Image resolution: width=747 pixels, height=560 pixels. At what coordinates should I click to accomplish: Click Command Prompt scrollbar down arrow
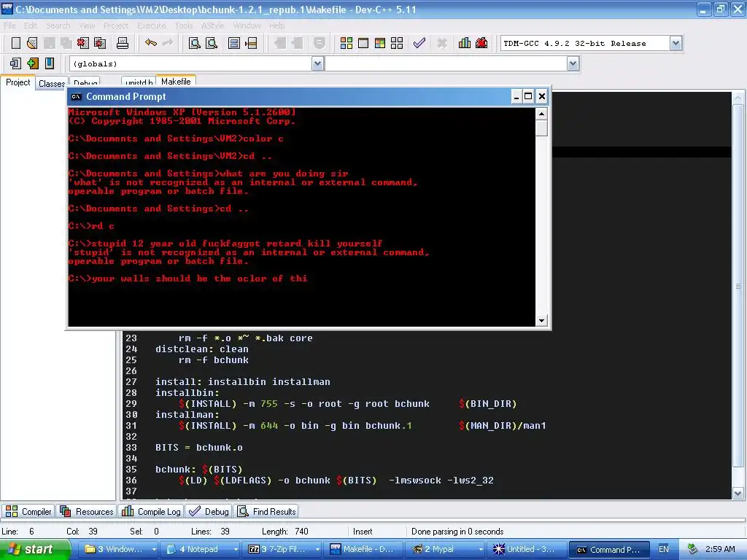pyautogui.click(x=541, y=321)
